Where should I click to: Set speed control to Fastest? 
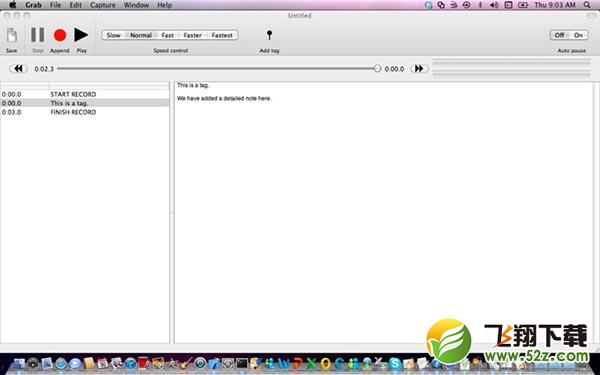222,35
